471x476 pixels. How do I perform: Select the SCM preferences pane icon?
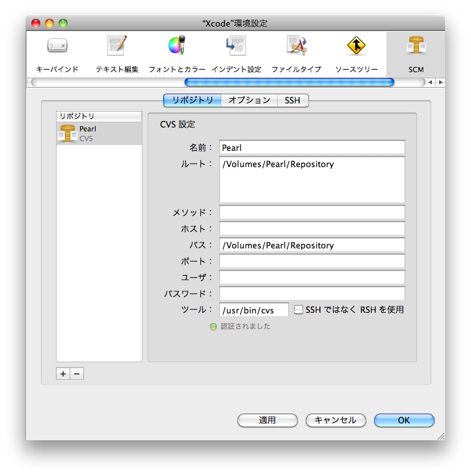tap(416, 55)
